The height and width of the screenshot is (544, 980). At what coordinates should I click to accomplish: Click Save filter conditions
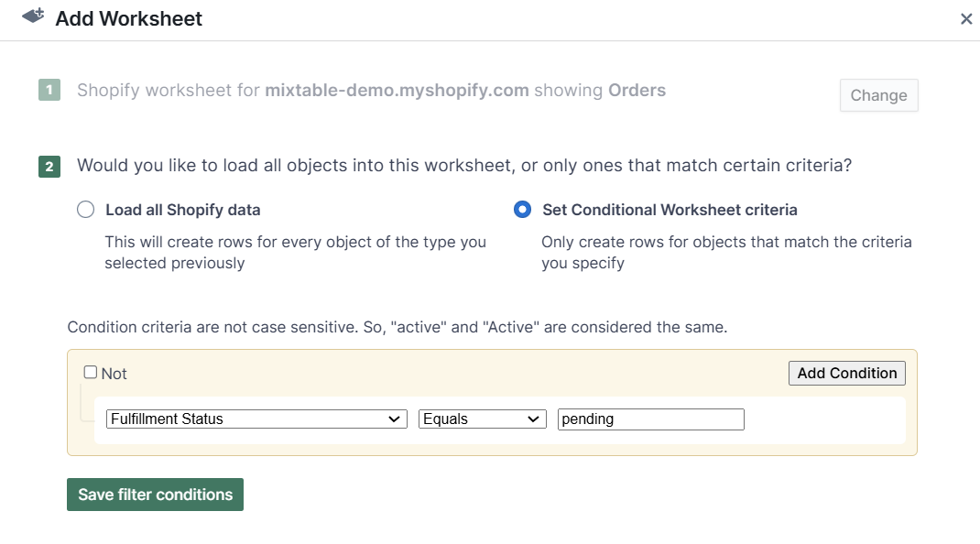click(155, 494)
